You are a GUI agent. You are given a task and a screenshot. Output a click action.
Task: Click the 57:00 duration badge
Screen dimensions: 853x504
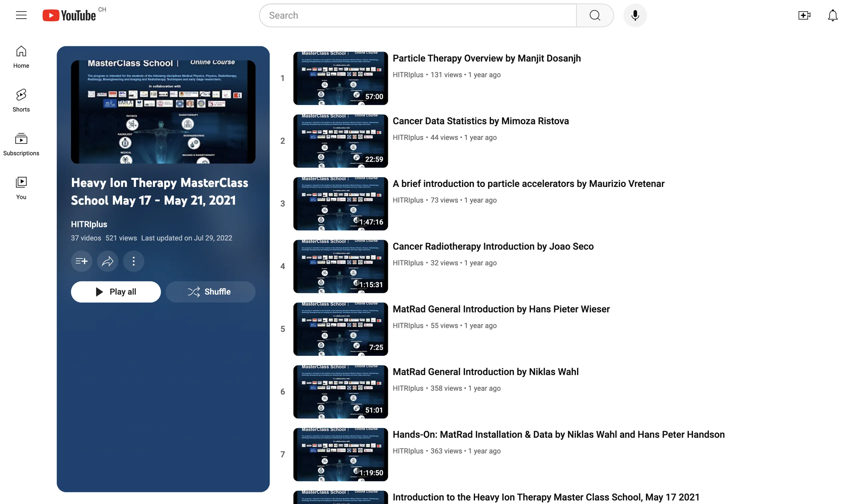[x=374, y=97]
